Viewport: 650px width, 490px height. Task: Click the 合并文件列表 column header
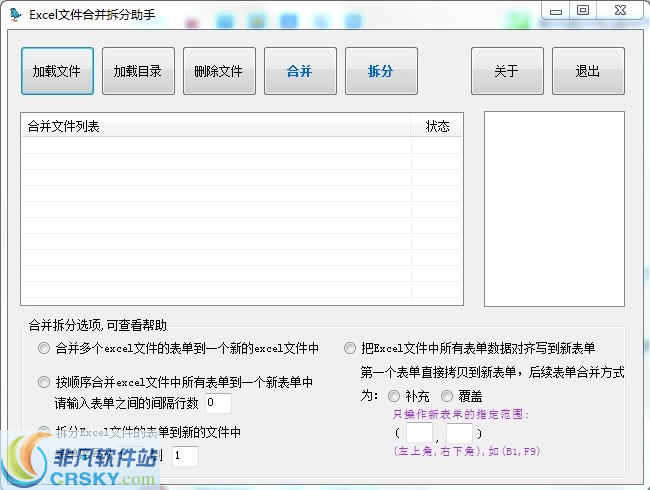(215, 126)
